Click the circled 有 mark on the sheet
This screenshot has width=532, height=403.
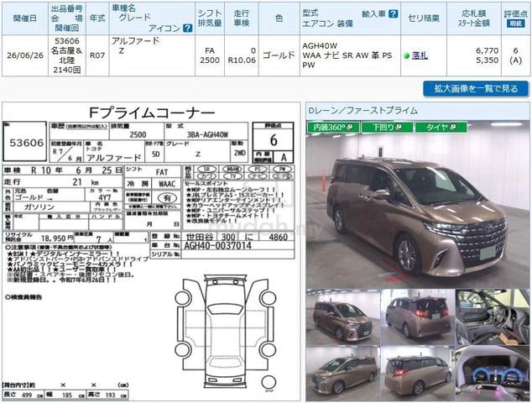pos(167,198)
